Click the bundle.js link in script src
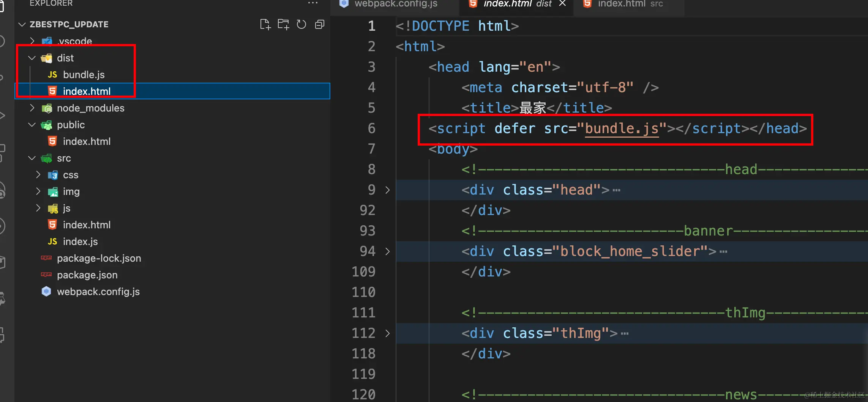 pyautogui.click(x=622, y=129)
